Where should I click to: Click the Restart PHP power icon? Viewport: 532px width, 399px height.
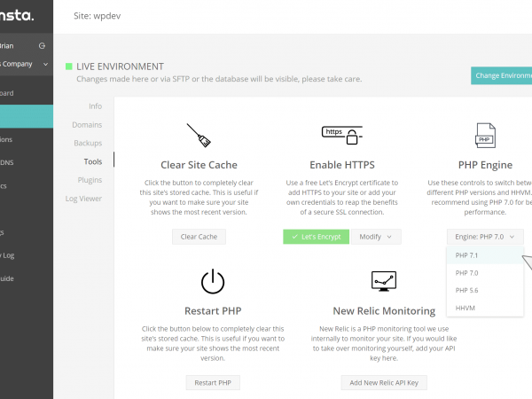point(213,282)
